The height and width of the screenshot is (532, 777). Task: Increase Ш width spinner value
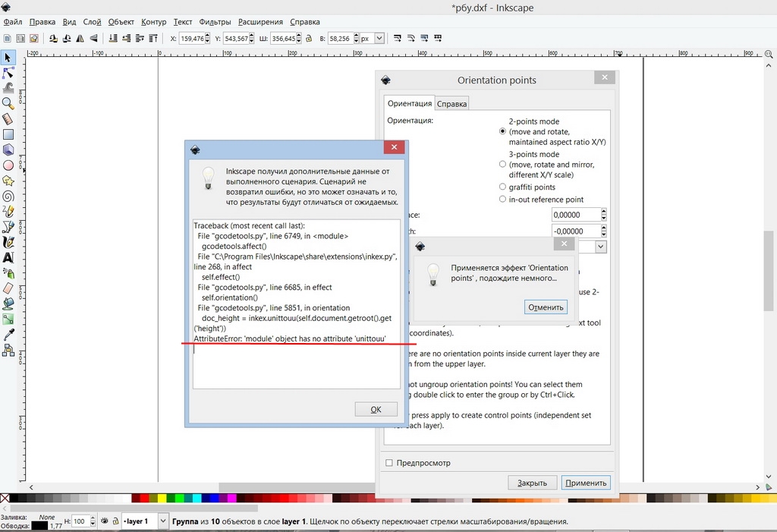click(x=299, y=36)
